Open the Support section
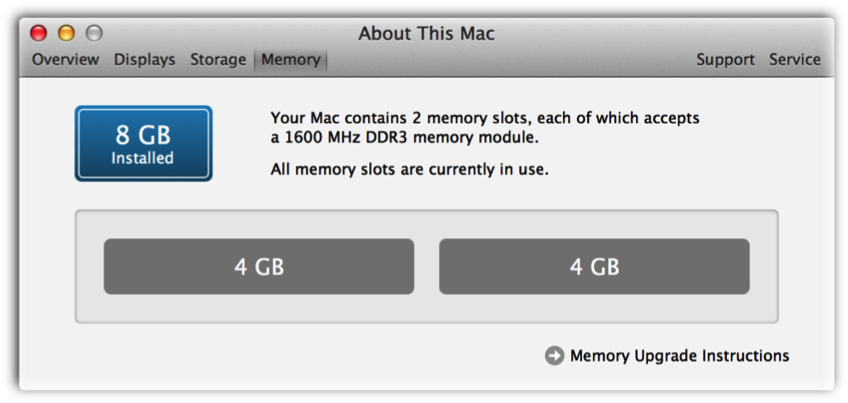848x403 pixels. pyautogui.click(x=725, y=60)
